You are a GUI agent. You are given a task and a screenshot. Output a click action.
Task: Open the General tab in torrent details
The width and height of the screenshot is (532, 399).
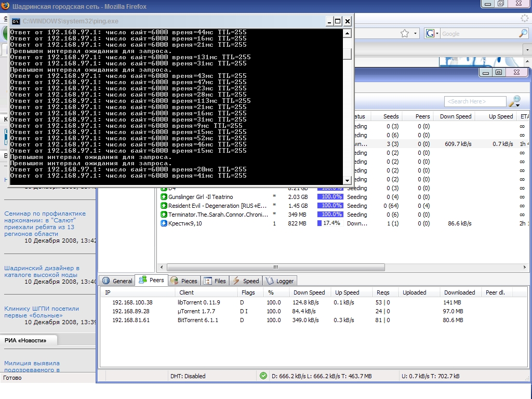click(x=117, y=281)
